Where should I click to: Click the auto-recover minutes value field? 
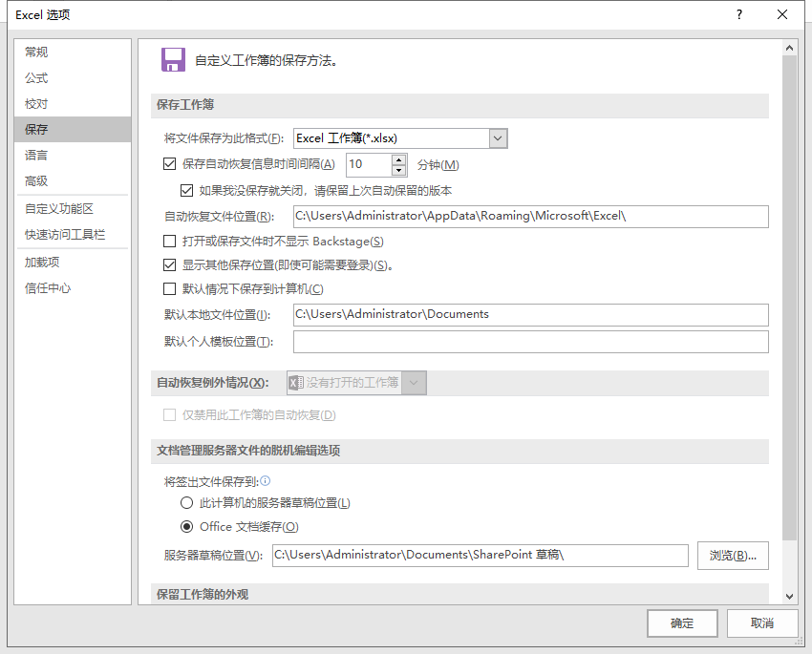point(369,164)
